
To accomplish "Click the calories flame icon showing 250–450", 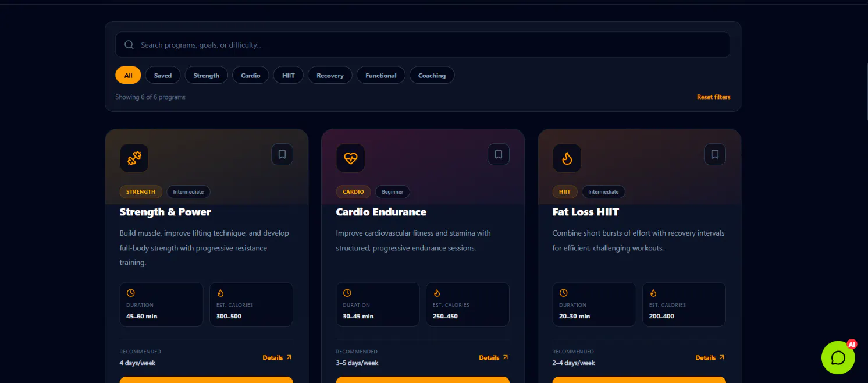I will (437, 293).
